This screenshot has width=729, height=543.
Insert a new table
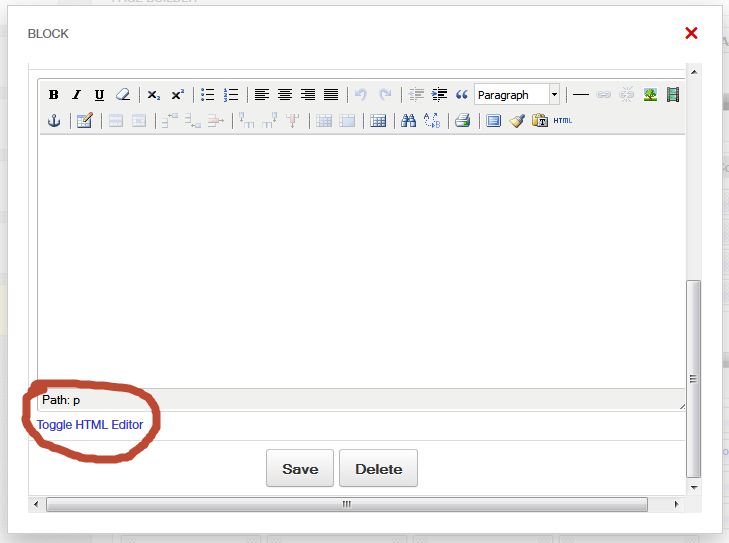[x=378, y=121]
